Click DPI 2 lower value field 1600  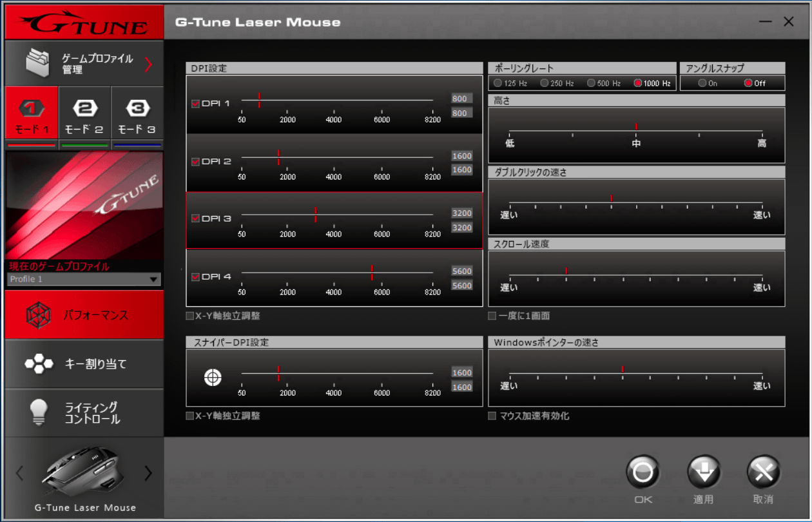click(x=462, y=169)
